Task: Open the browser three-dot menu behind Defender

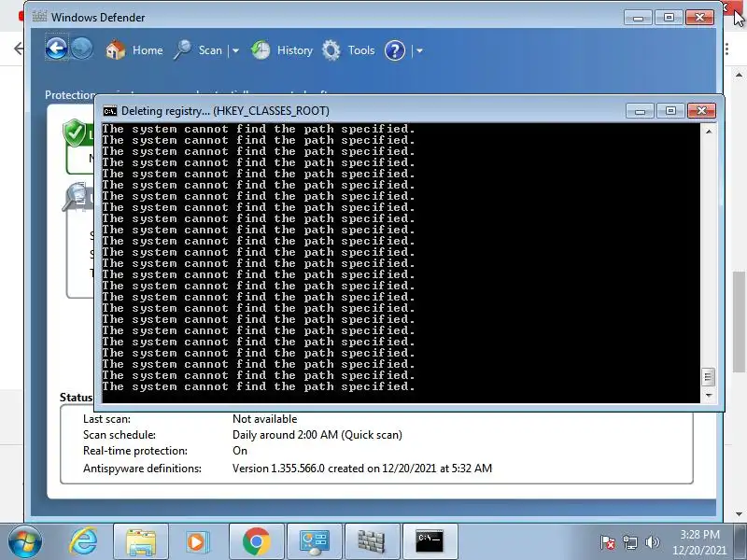Action: click(727, 49)
